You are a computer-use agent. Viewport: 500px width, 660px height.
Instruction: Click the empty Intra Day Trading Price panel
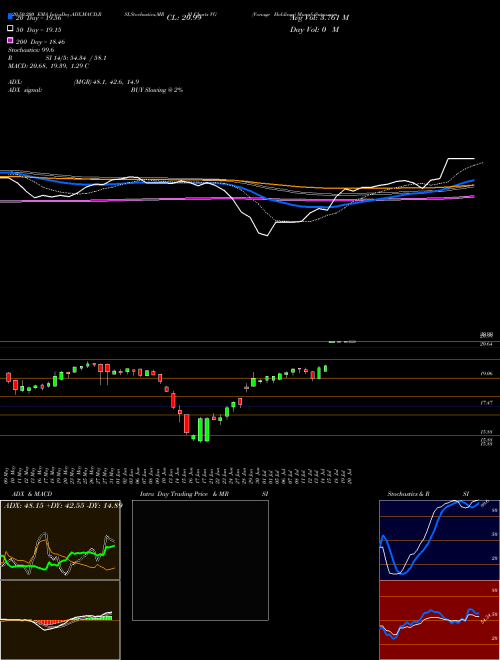click(200, 560)
